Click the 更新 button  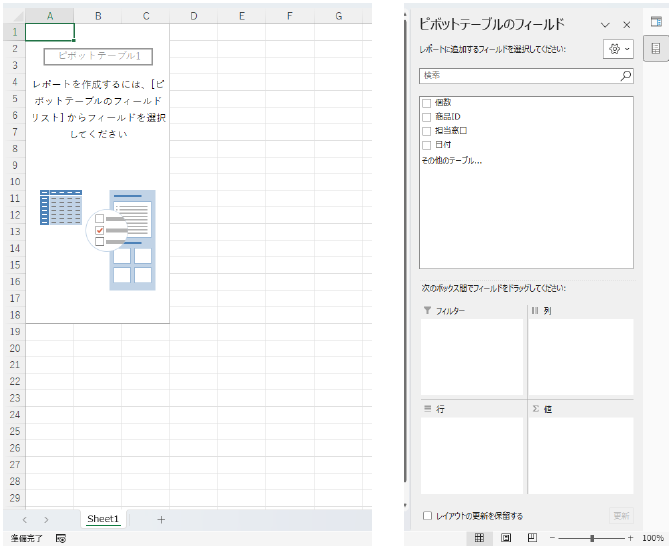621,516
